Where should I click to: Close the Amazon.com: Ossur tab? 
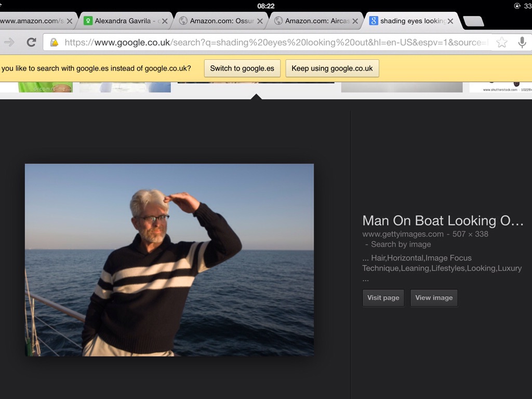click(260, 21)
